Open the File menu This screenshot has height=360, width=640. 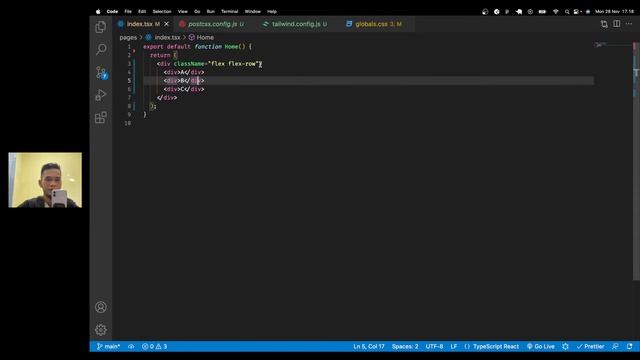(128, 11)
